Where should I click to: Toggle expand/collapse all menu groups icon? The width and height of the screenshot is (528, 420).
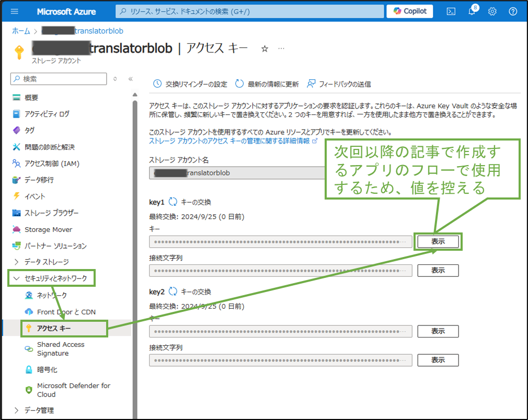click(115, 79)
